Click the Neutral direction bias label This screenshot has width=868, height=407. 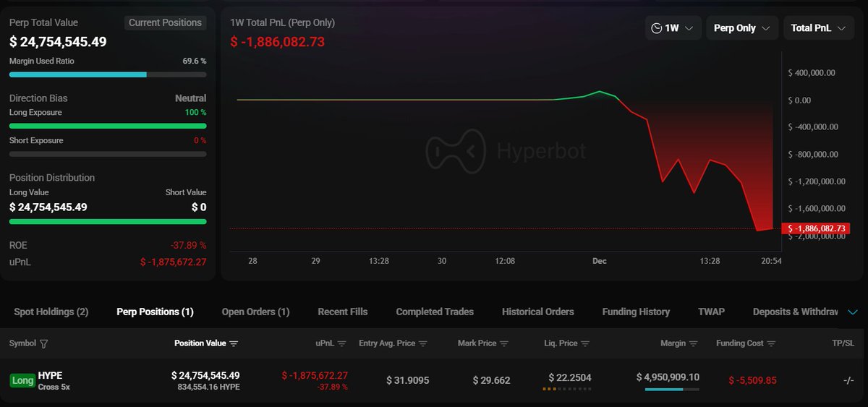(190, 98)
